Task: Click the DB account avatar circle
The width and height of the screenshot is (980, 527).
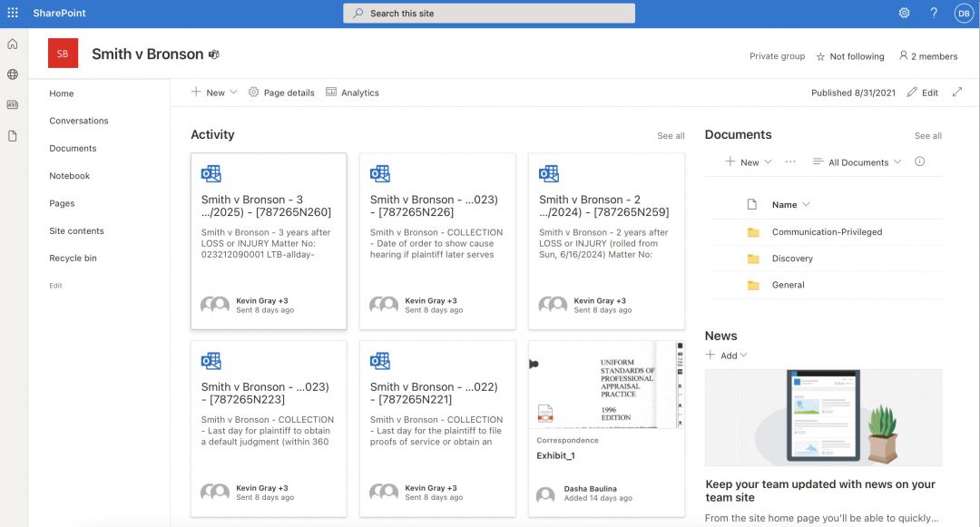Action: click(x=963, y=12)
